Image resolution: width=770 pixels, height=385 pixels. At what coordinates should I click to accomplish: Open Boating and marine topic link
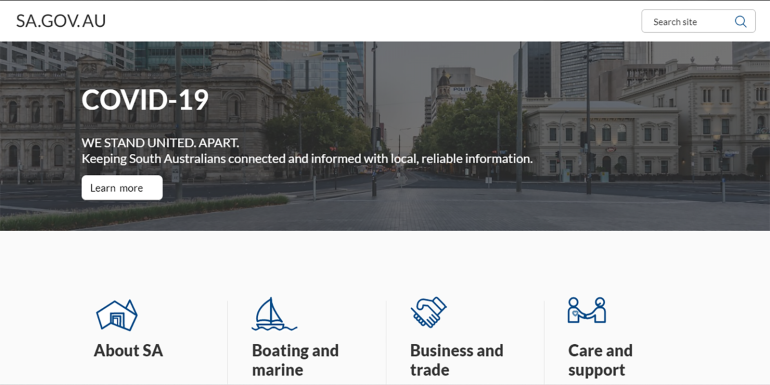pos(295,360)
